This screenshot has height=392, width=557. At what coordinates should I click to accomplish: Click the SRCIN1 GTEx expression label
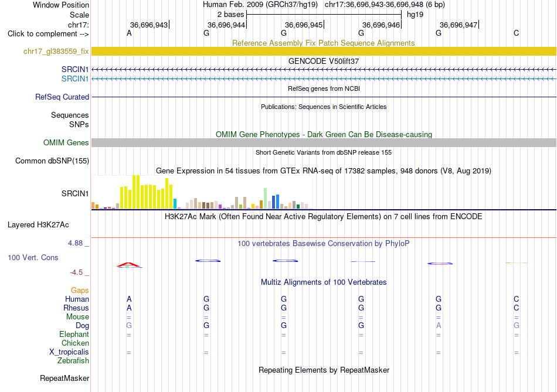[74, 193]
